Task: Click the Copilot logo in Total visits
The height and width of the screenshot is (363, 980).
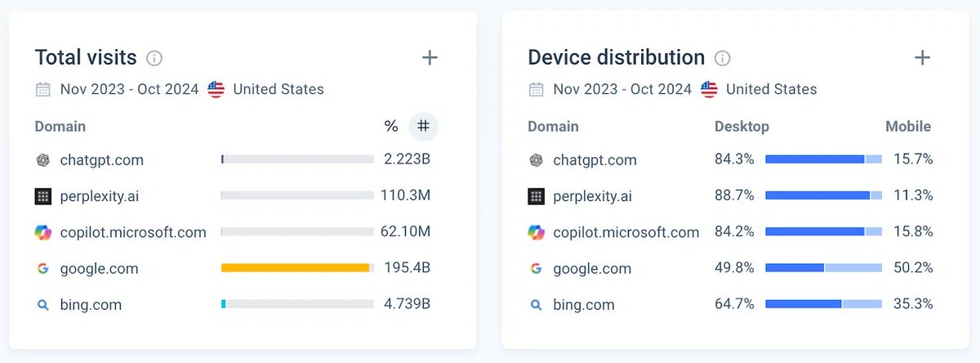Action: click(x=43, y=232)
